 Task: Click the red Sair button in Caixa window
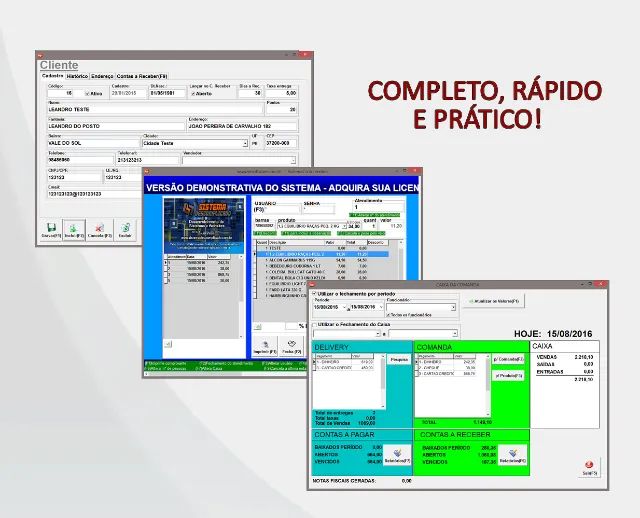pos(589,468)
